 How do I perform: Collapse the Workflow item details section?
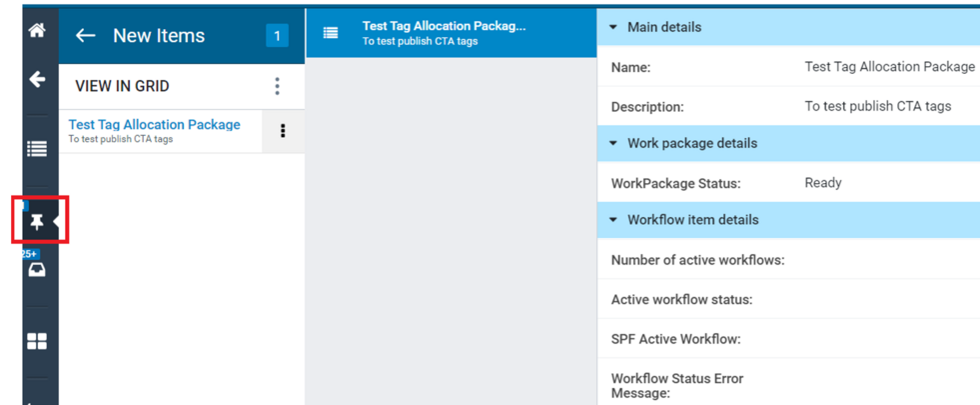click(613, 220)
